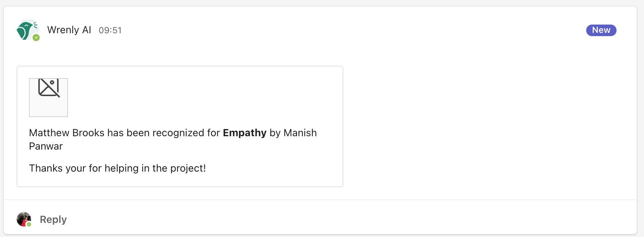Viewport: 644px width, 237px height.
Task: Click the word Manish in the card
Action: pos(300,133)
